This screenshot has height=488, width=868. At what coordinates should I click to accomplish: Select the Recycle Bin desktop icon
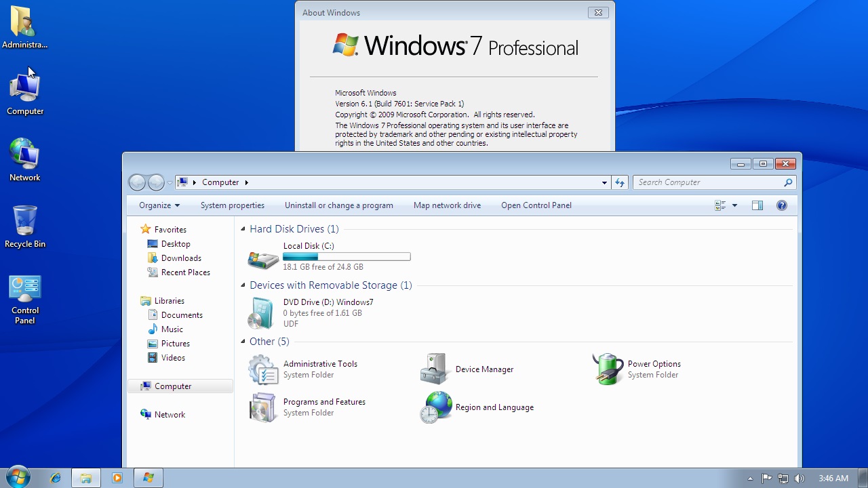[25, 226]
